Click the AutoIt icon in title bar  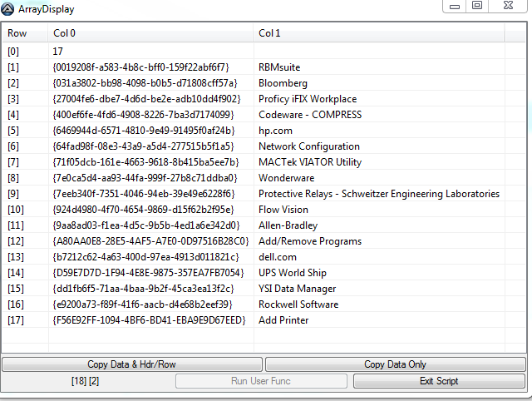pyautogui.click(x=7, y=9)
